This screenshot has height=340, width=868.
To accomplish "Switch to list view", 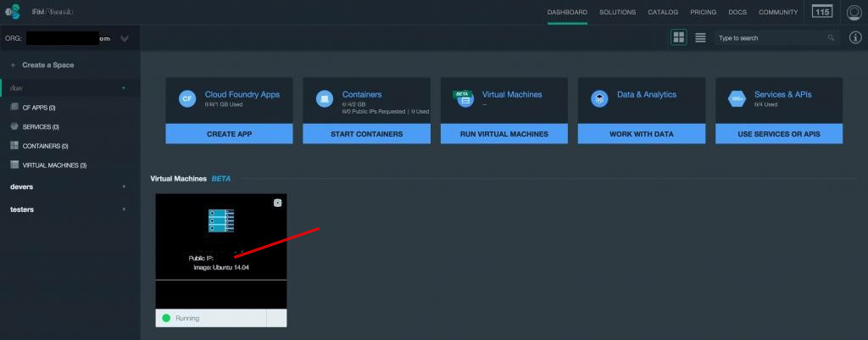I will tap(700, 37).
